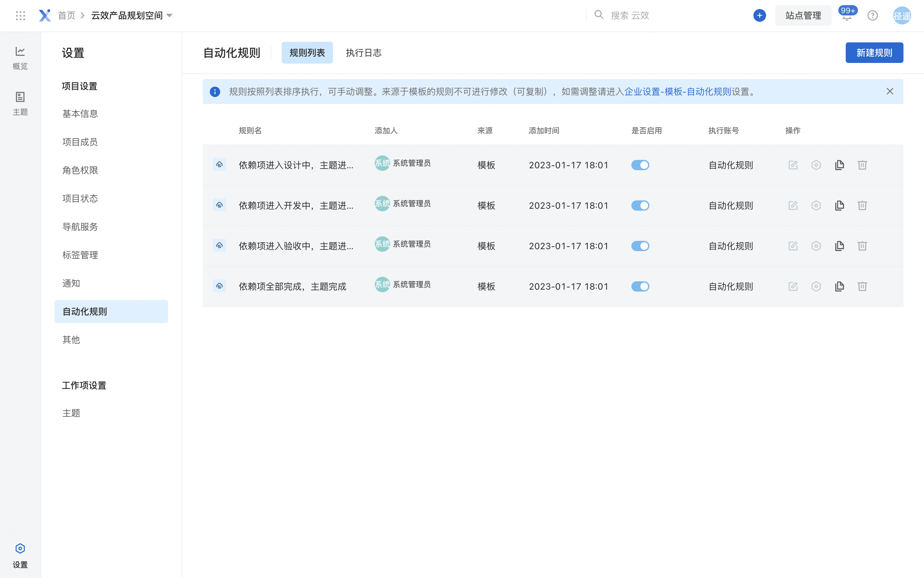The height and width of the screenshot is (578, 924).
Task: Switch to the 执行日志 tab
Action: (x=364, y=53)
